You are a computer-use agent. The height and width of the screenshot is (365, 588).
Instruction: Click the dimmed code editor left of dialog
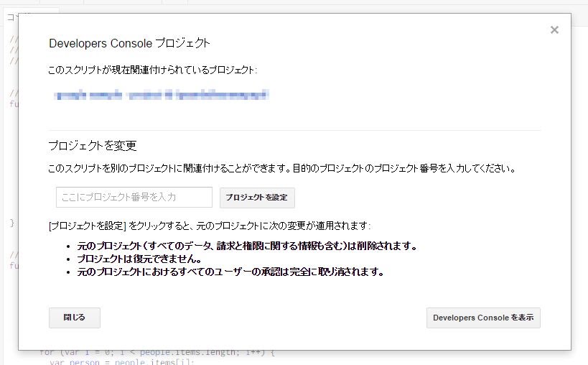coord(9,180)
